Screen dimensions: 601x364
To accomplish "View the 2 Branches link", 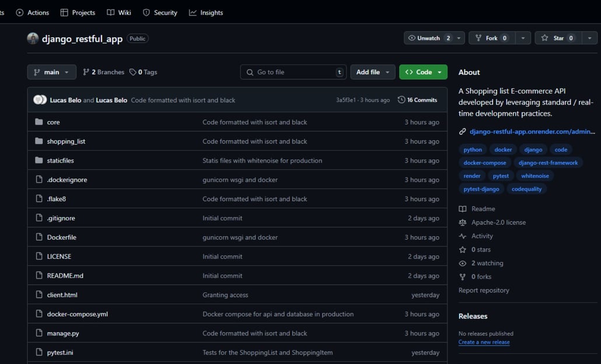I will pyautogui.click(x=103, y=72).
